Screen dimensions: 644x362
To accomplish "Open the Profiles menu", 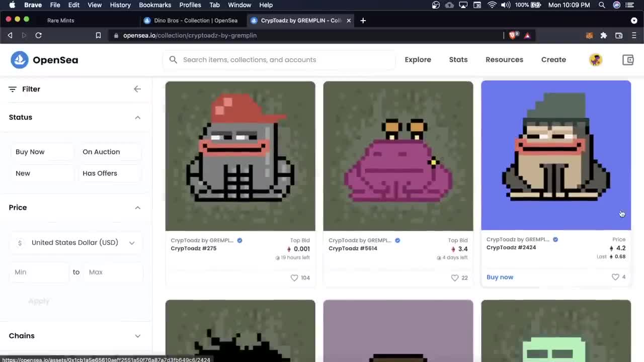I will click(x=190, y=5).
